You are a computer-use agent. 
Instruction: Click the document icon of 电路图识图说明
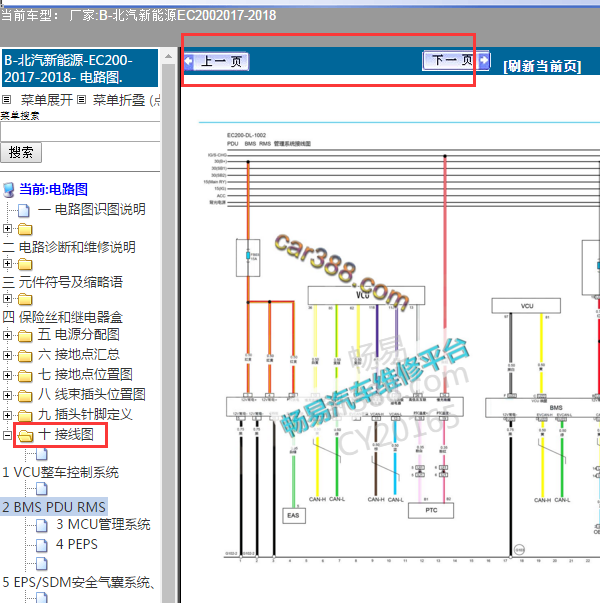pos(24,210)
